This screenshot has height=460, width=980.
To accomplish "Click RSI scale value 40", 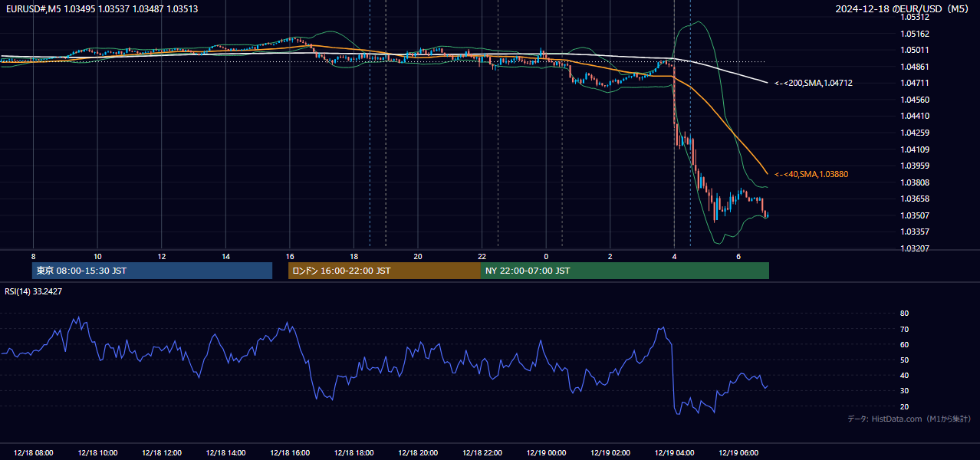I will pos(904,375).
